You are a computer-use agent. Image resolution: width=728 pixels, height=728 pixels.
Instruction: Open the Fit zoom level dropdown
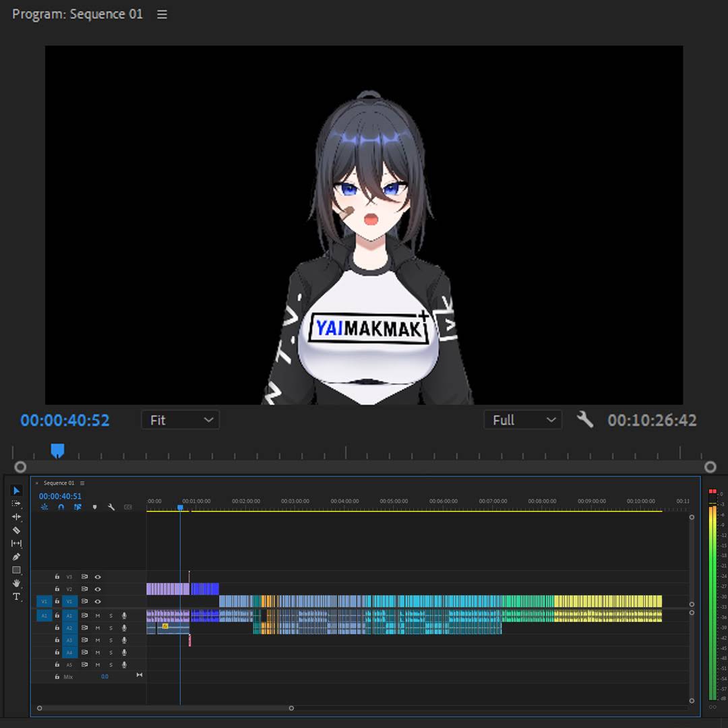coord(180,420)
